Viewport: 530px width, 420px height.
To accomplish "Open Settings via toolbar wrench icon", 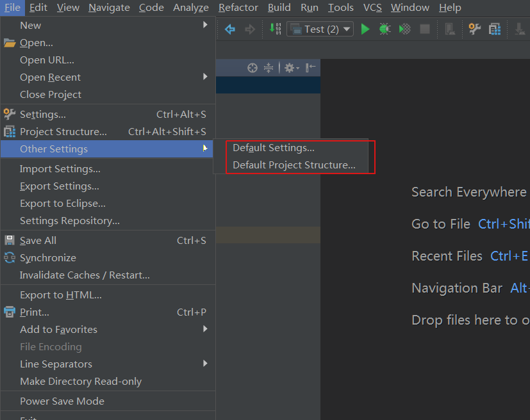I will tap(475, 29).
